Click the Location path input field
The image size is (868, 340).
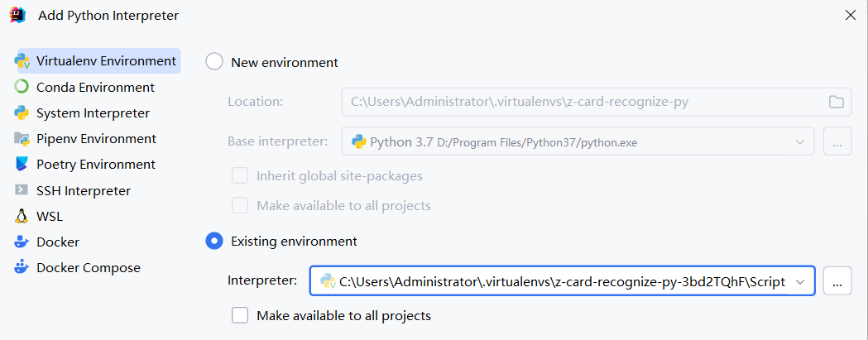[x=597, y=102]
